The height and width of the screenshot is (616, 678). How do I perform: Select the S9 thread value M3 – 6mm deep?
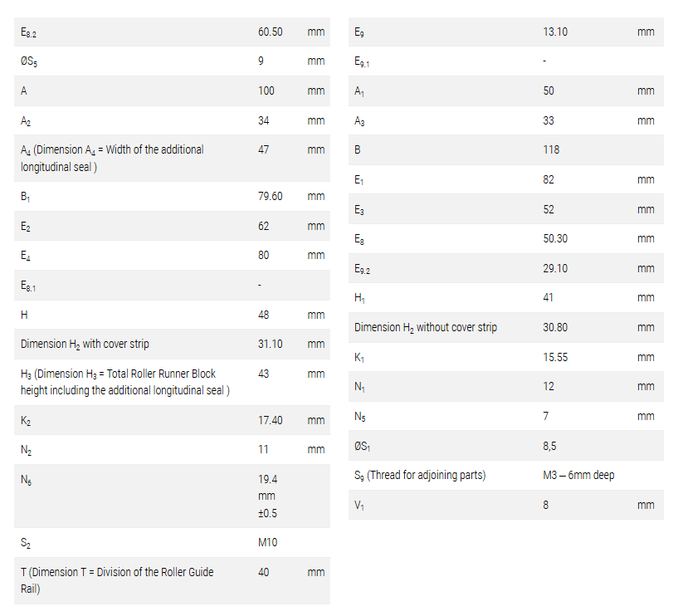click(578, 476)
